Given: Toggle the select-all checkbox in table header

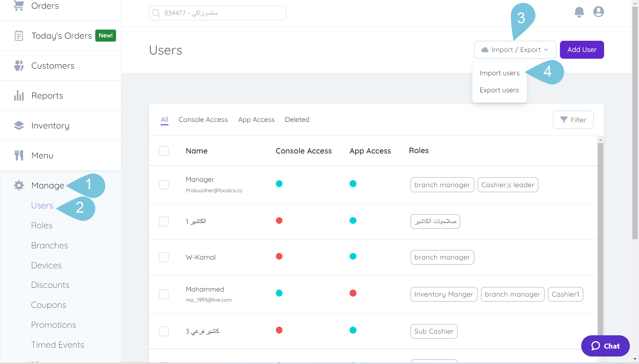Looking at the screenshot, I should tap(163, 151).
